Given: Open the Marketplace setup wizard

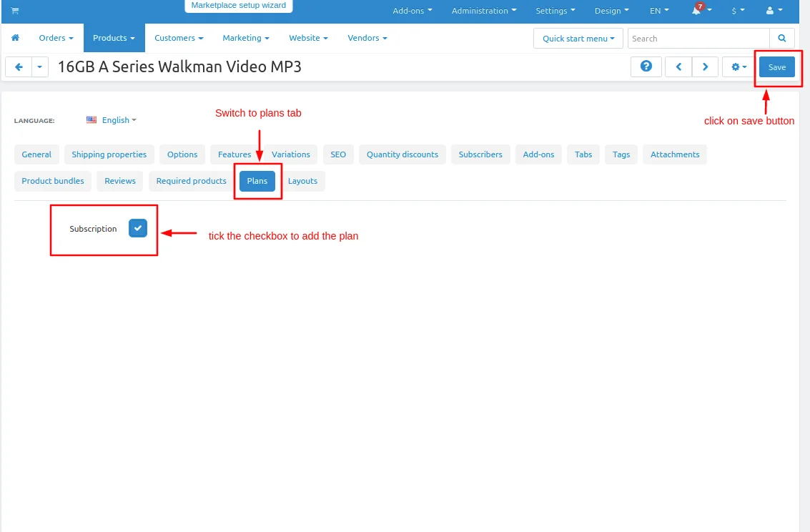Looking at the screenshot, I should point(239,6).
